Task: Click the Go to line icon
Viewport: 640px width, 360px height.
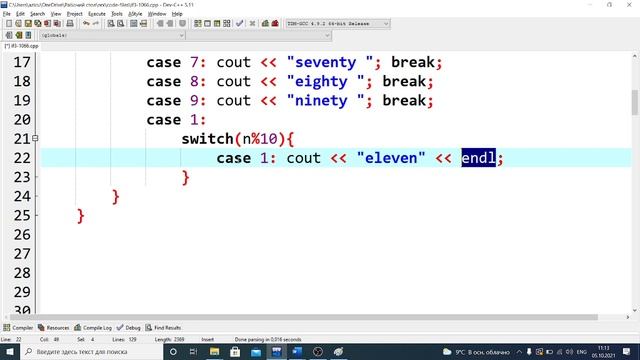Action: pyautogui.click(x=143, y=24)
